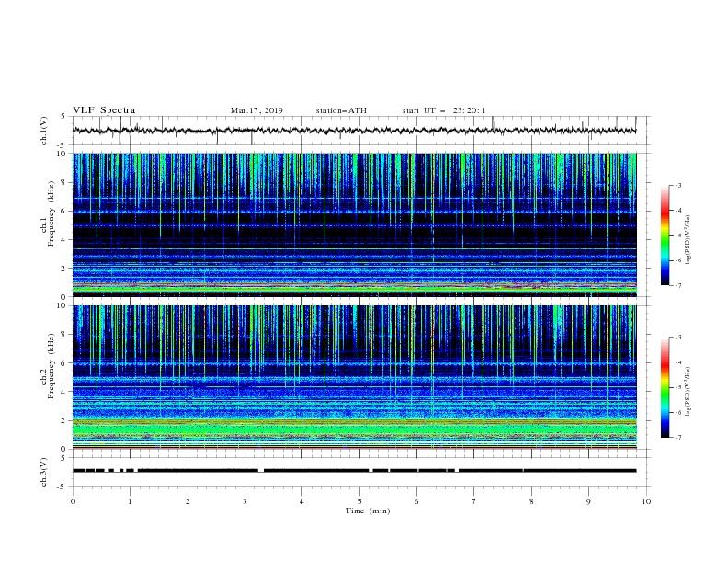Click the start UT 23:20:1 text
728x563 pixels.
444,110
